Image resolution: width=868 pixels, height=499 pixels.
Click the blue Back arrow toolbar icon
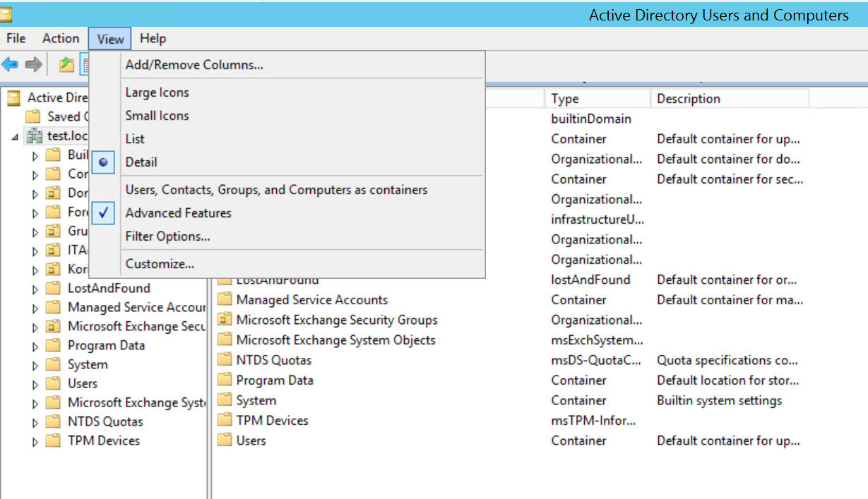(9, 65)
